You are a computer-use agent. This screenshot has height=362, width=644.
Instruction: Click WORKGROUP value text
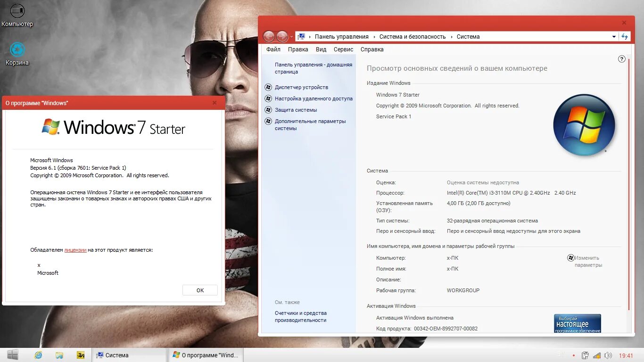tap(463, 290)
